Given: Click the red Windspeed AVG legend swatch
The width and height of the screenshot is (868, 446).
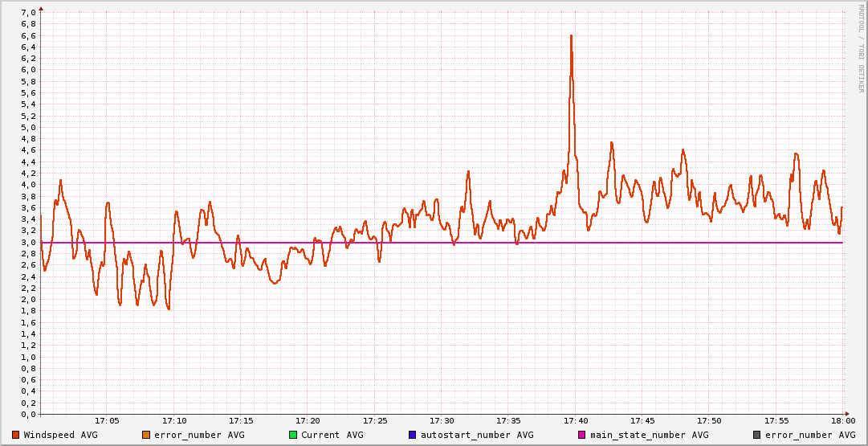Looking at the screenshot, I should click(x=16, y=435).
